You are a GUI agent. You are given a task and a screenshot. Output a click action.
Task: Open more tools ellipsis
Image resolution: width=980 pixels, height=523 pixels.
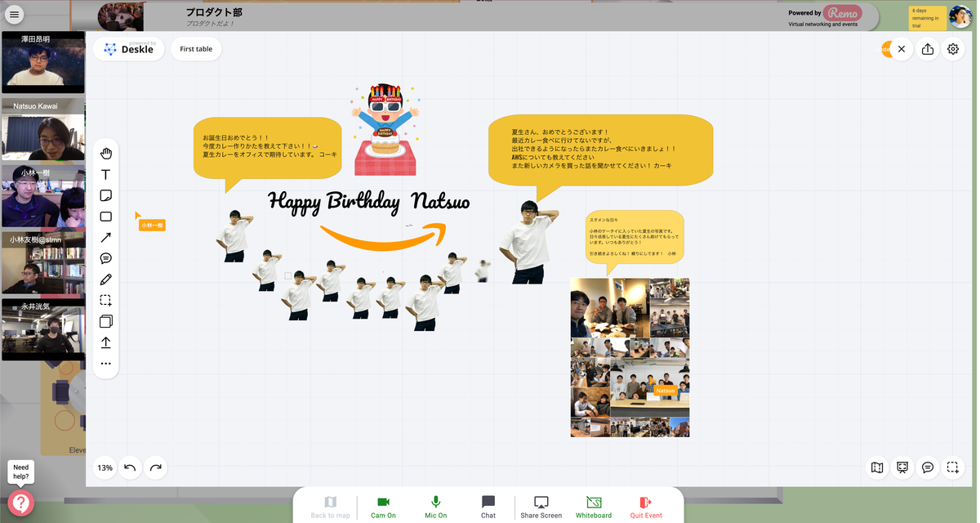pos(105,364)
